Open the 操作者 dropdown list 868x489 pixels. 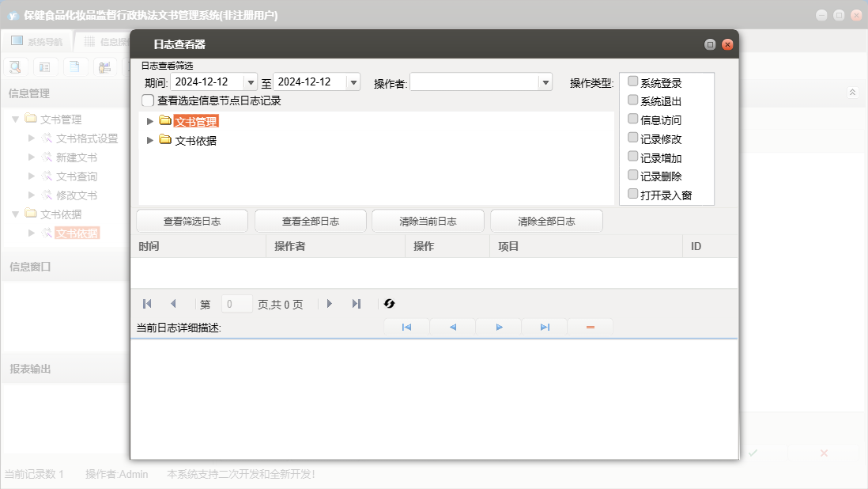(545, 82)
